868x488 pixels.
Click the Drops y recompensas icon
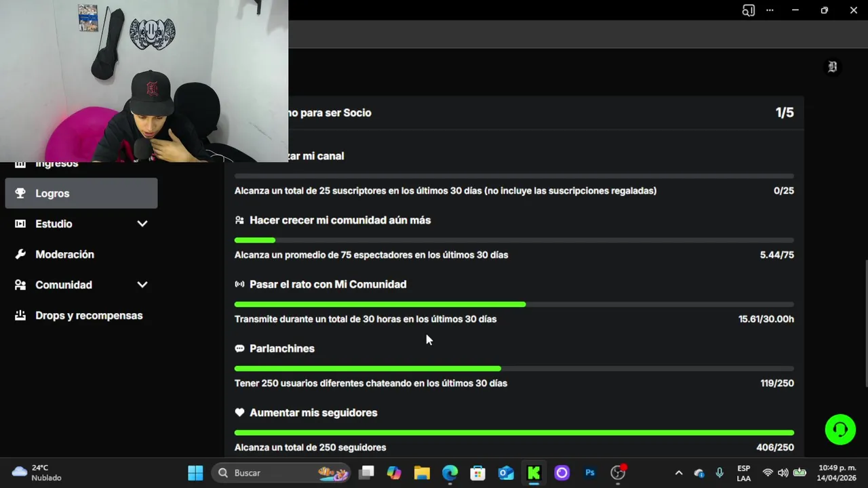pyautogui.click(x=20, y=315)
